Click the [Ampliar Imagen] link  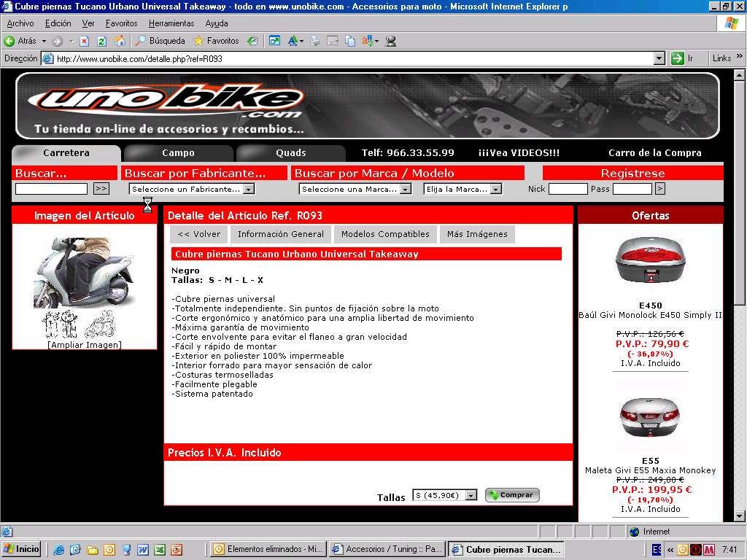pyautogui.click(x=85, y=345)
